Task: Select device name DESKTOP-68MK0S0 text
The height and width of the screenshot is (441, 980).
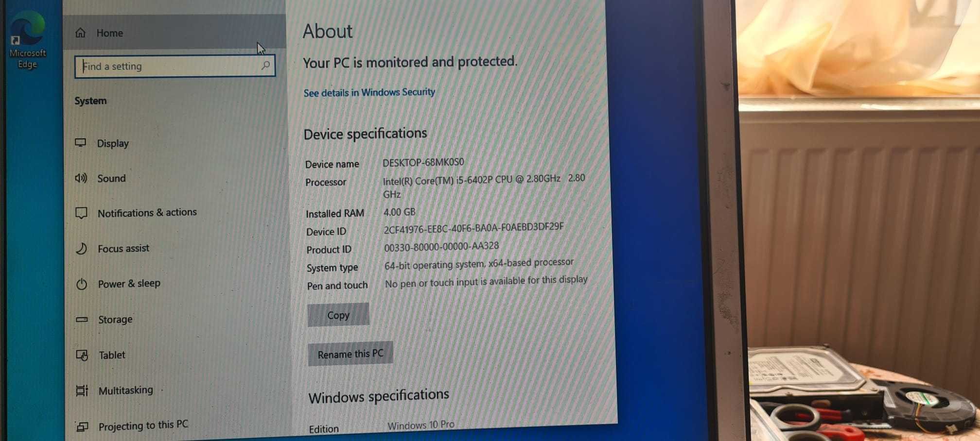Action: click(x=423, y=162)
